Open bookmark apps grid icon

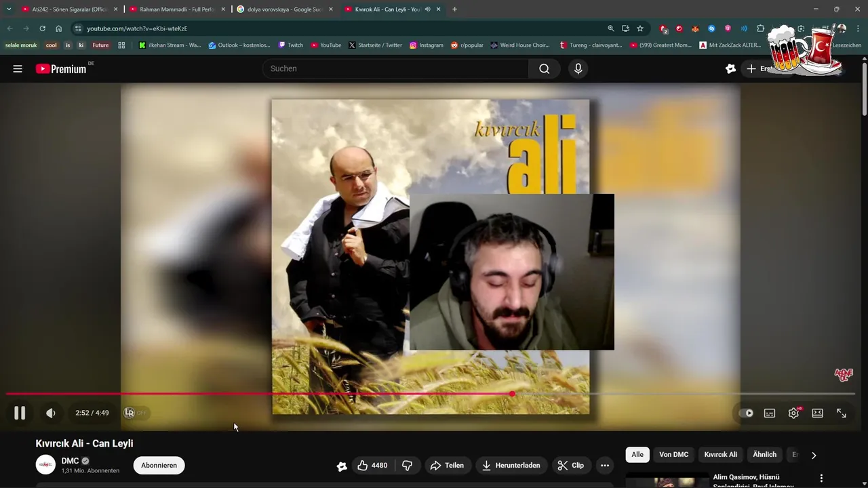(x=121, y=45)
